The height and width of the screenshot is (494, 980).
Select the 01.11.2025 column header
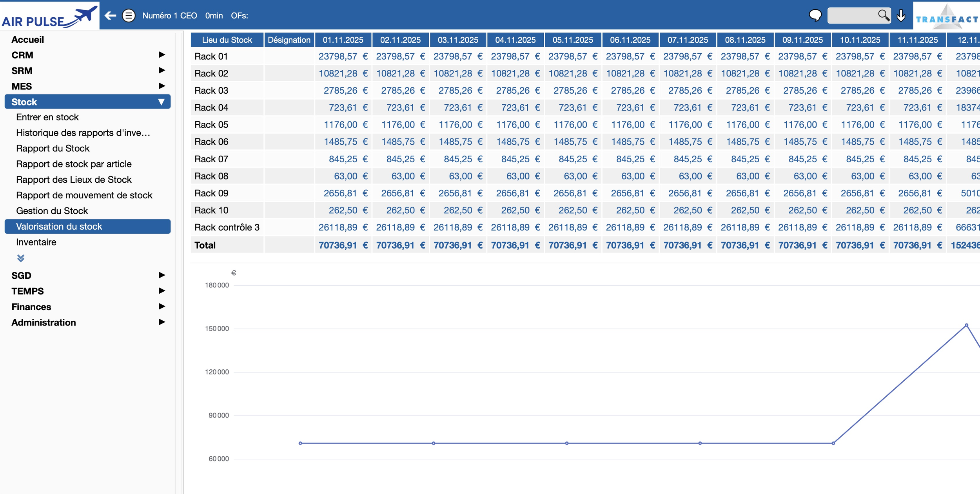click(343, 40)
